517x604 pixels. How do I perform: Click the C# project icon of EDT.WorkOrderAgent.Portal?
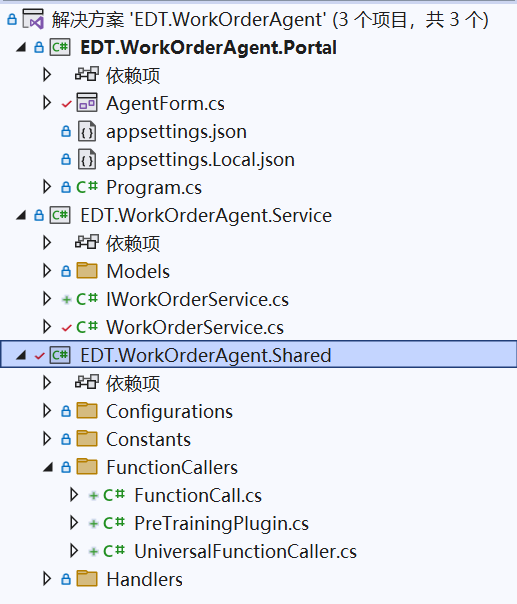(60, 47)
